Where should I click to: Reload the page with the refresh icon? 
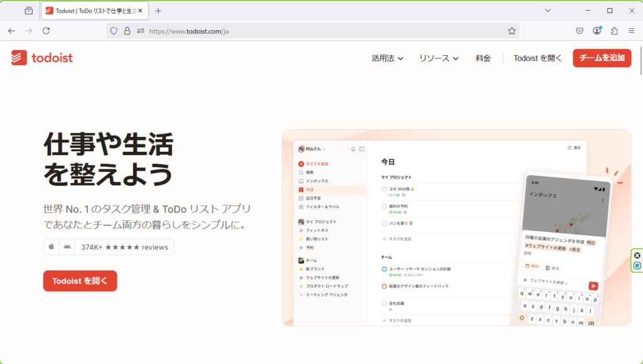[46, 31]
